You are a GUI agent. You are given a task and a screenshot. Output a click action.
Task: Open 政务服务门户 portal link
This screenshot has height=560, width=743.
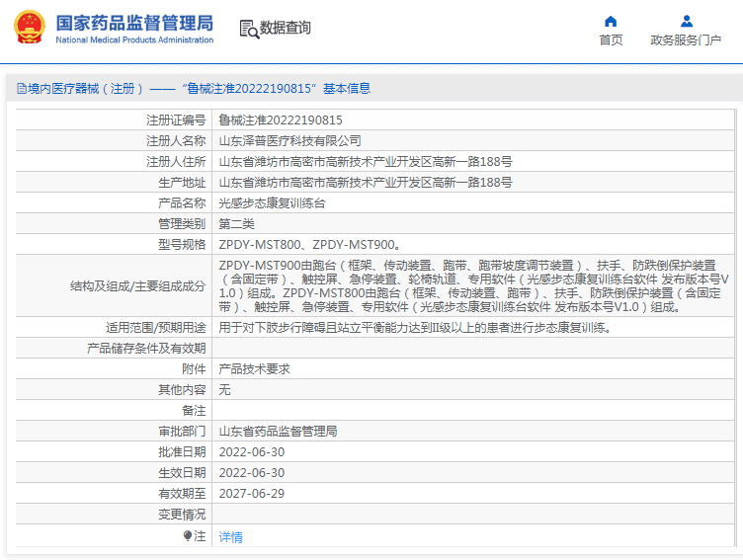686,40
